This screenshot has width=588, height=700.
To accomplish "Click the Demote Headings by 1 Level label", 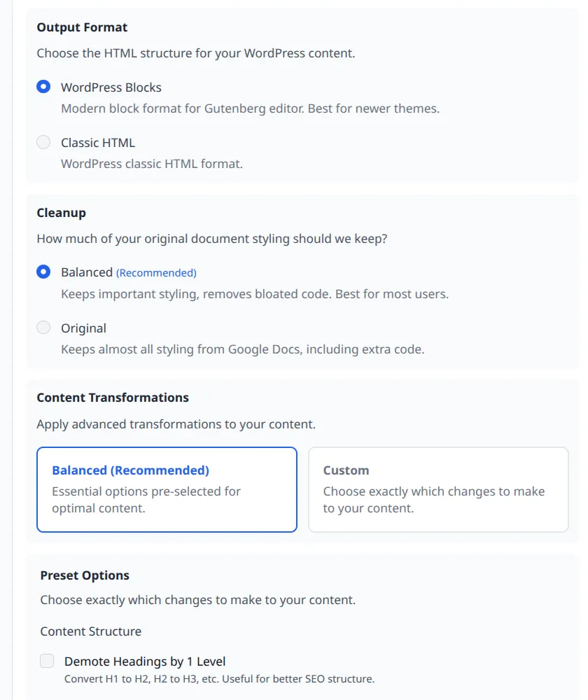I will click(145, 661).
